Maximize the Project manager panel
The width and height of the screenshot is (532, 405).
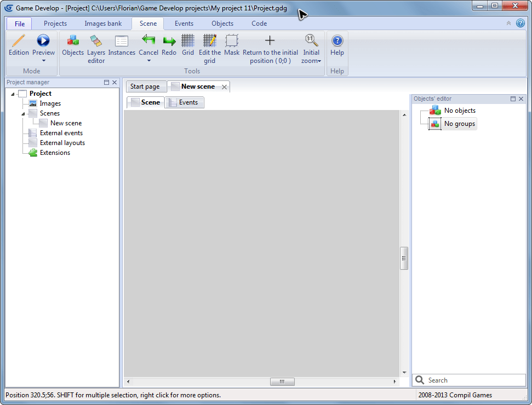pyautogui.click(x=106, y=82)
